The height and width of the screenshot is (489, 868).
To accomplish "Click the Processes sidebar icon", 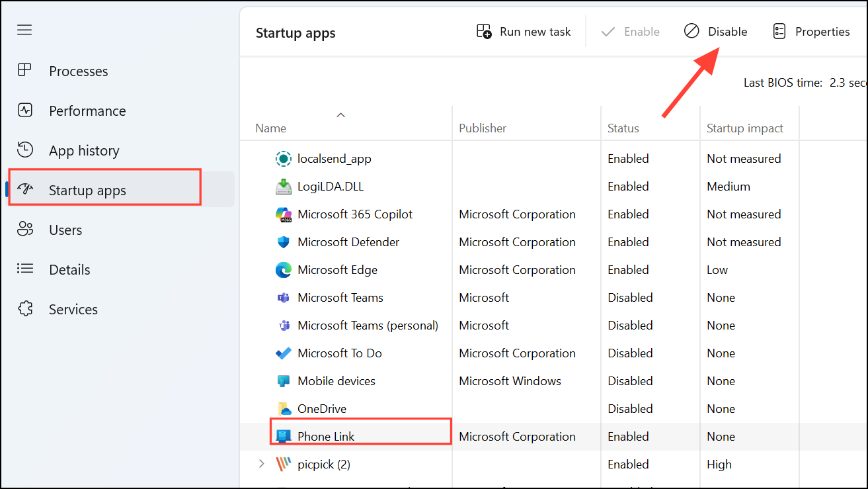I will 24,71.
